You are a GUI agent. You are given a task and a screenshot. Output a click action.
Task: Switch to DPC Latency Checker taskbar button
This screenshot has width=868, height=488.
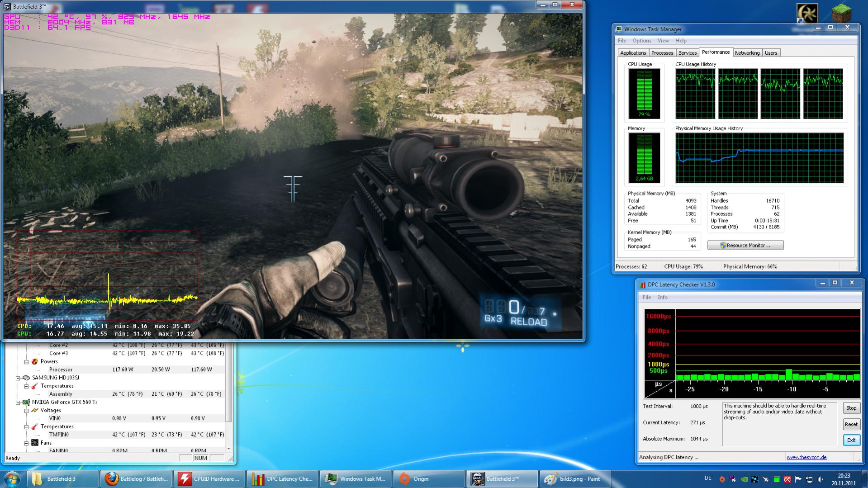point(283,479)
